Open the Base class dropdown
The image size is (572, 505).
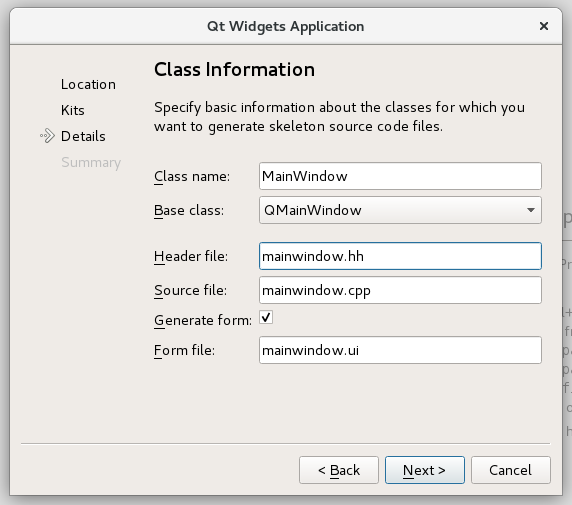(400, 210)
